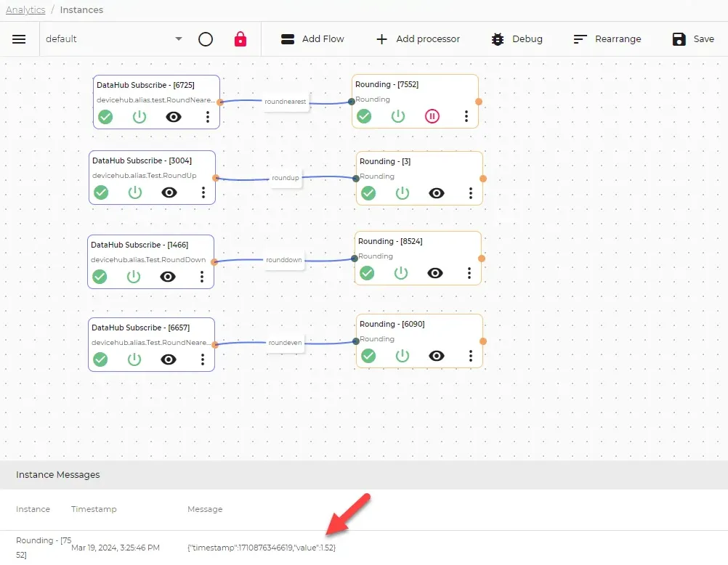Screen dimensions: 728x565
Task: Open the default flow dropdown
Action: (114, 39)
